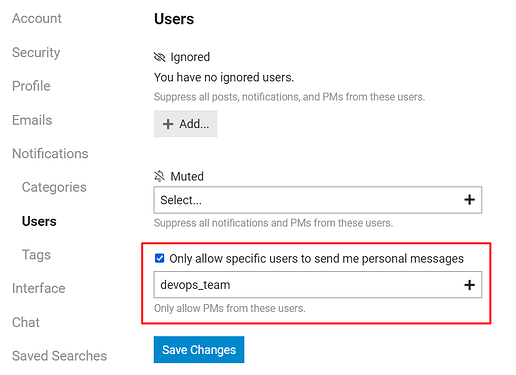Go to Interface preferences
516x375 pixels.
pyautogui.click(x=39, y=288)
